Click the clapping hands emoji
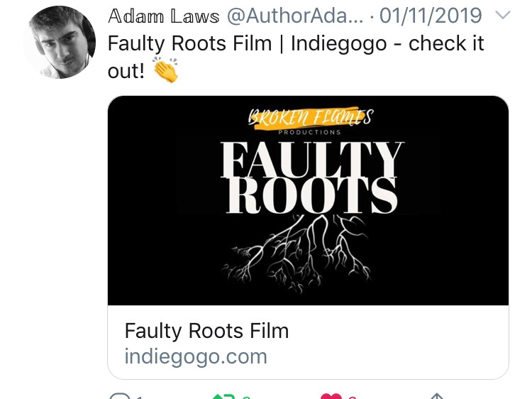Viewport: 532px width, 399px height. tap(165, 70)
